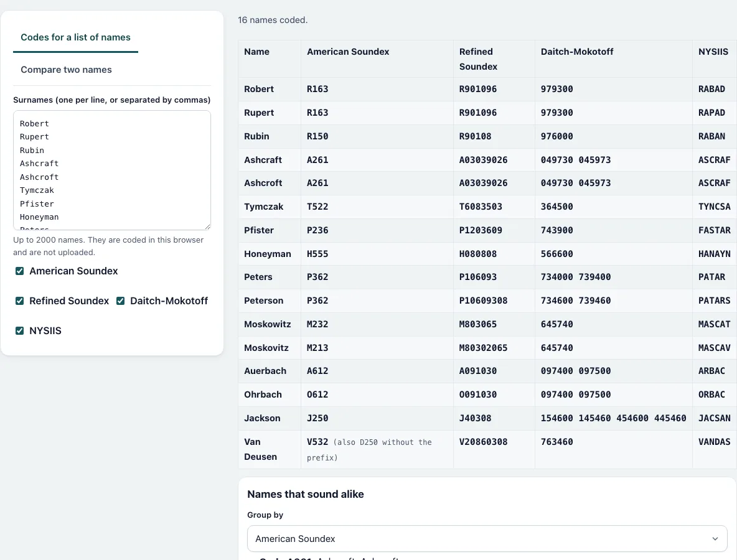Open the Codes for a list of names tab
This screenshot has height=560, width=737.
pos(76,37)
